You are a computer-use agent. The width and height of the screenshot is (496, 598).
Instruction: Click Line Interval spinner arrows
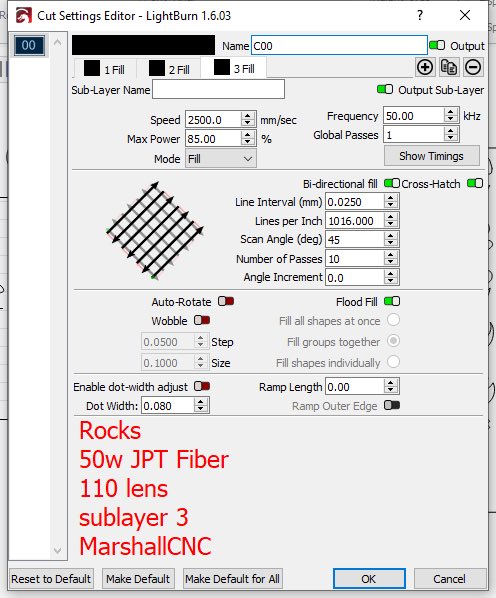coord(390,201)
